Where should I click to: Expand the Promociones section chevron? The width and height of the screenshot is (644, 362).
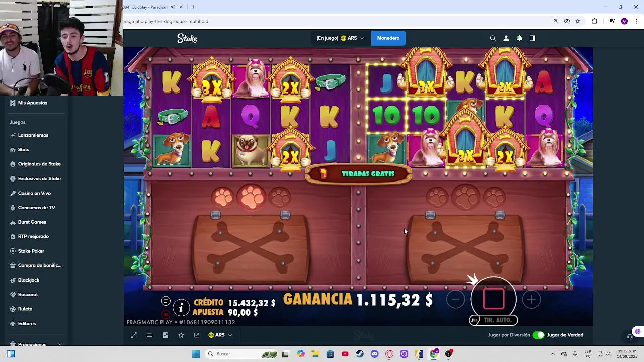click(60, 344)
